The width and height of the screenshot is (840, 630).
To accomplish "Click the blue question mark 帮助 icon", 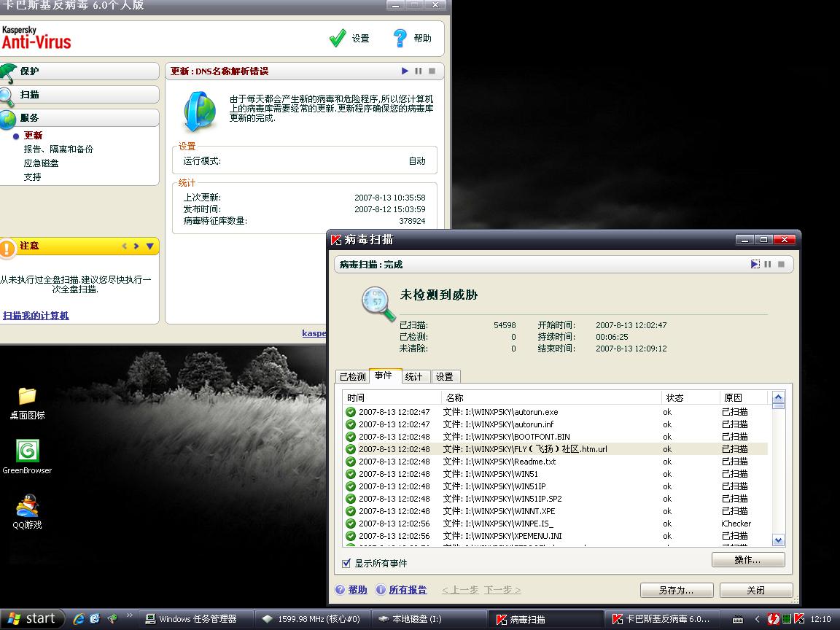I will pos(400,38).
